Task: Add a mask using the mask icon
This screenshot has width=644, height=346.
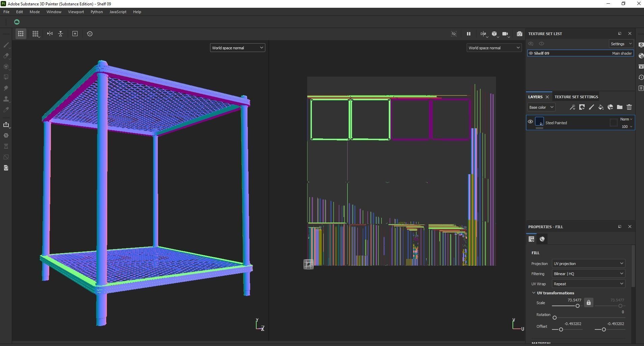Action: coord(582,107)
